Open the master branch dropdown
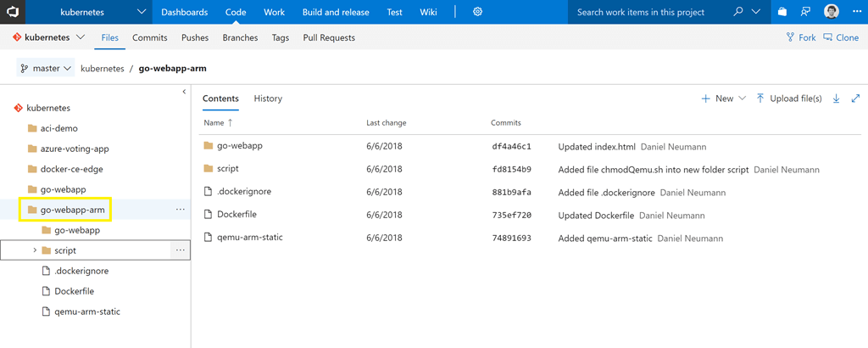The image size is (868, 348). (x=46, y=68)
